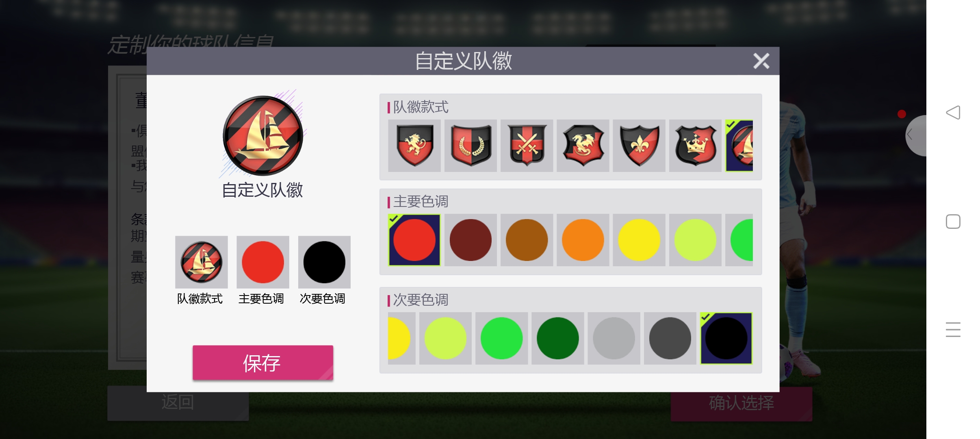Tap the Android back navigation icon
Screen dimensions: 980x439
point(953,113)
